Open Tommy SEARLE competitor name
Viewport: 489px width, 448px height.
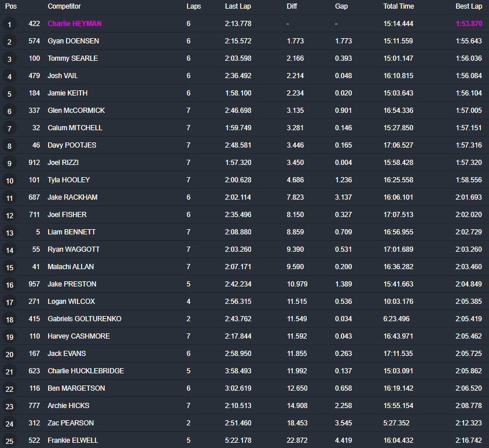point(72,58)
